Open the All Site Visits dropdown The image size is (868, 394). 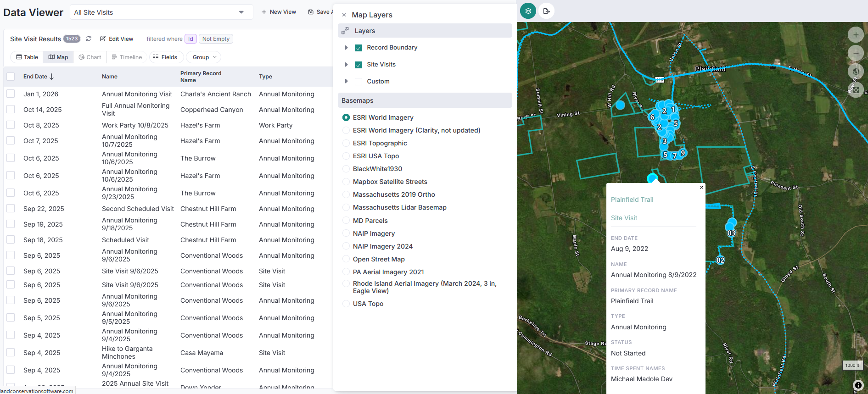pyautogui.click(x=161, y=12)
